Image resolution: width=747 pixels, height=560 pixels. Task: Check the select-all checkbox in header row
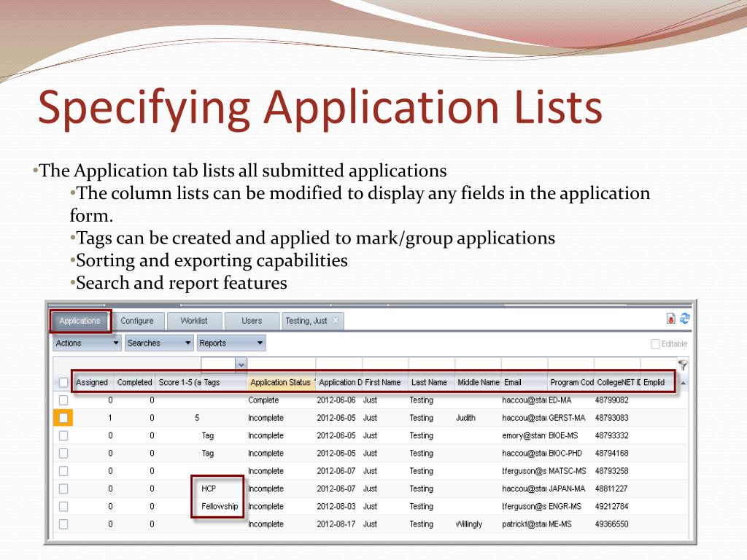tap(63, 382)
